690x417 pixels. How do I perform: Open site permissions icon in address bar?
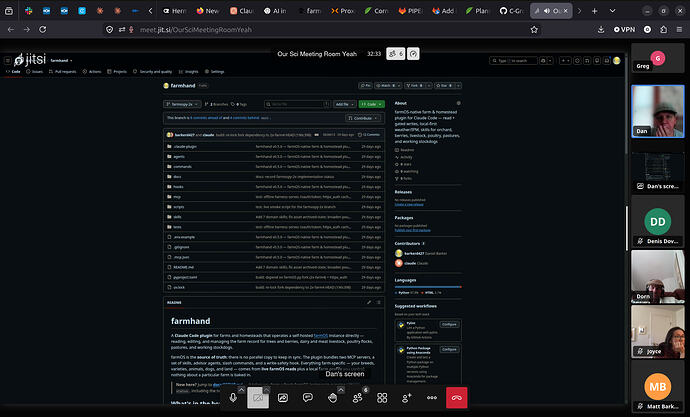(x=122, y=29)
